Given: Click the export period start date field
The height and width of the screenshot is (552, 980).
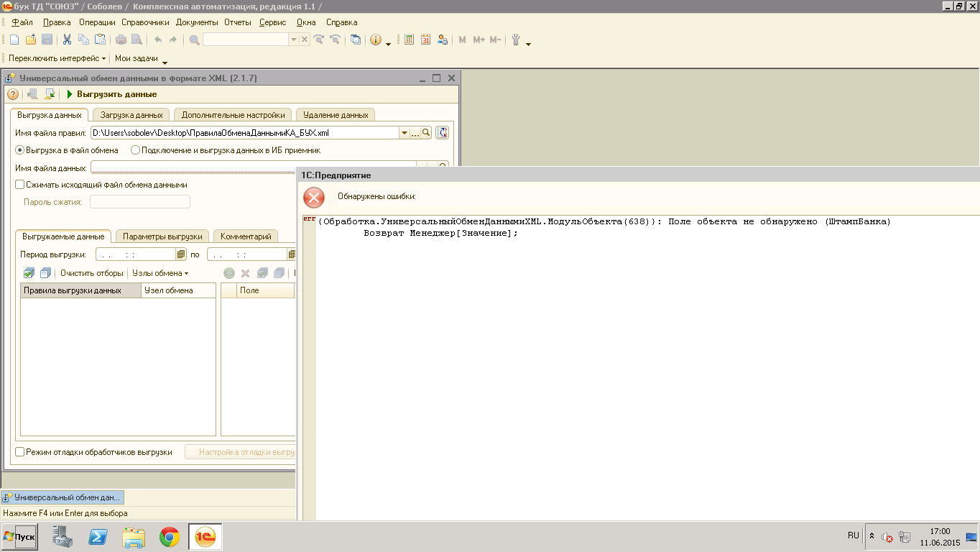Looking at the screenshot, I should pyautogui.click(x=135, y=254).
